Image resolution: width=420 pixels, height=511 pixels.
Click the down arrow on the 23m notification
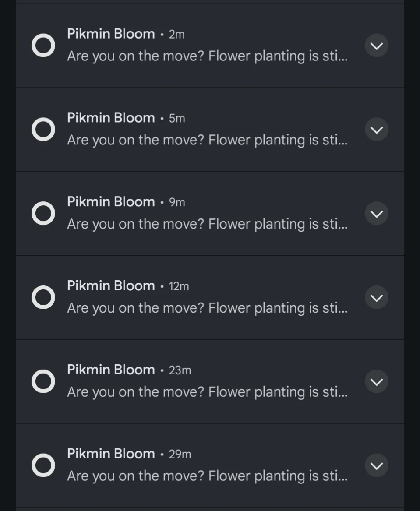[376, 381]
